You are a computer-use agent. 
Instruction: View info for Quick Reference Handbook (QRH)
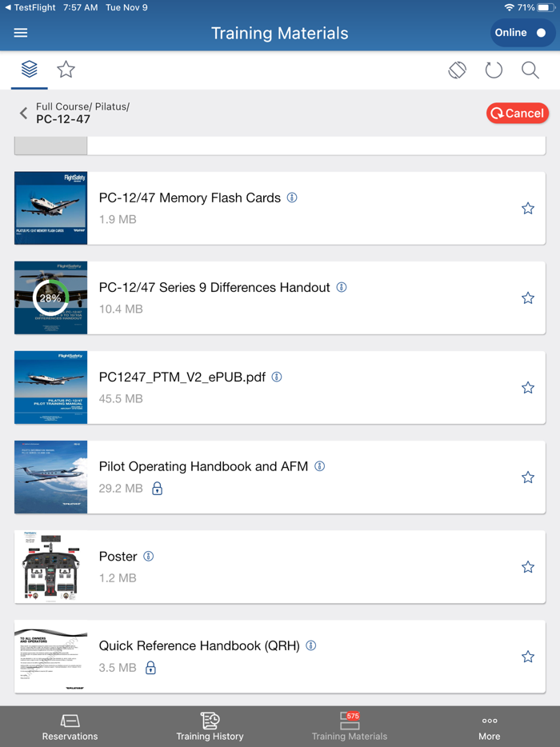(311, 645)
